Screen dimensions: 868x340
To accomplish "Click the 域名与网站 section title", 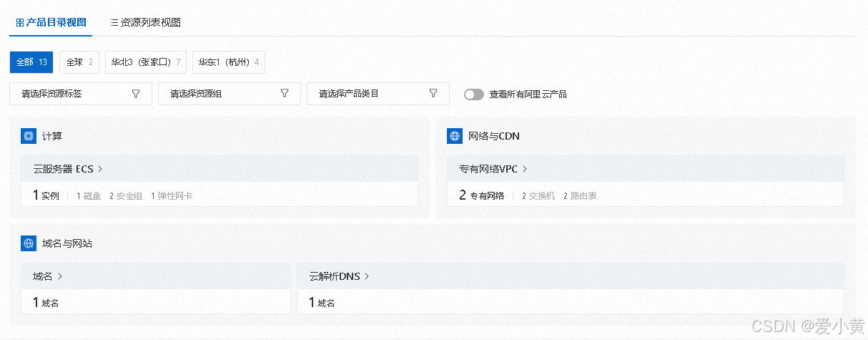I will (67, 243).
